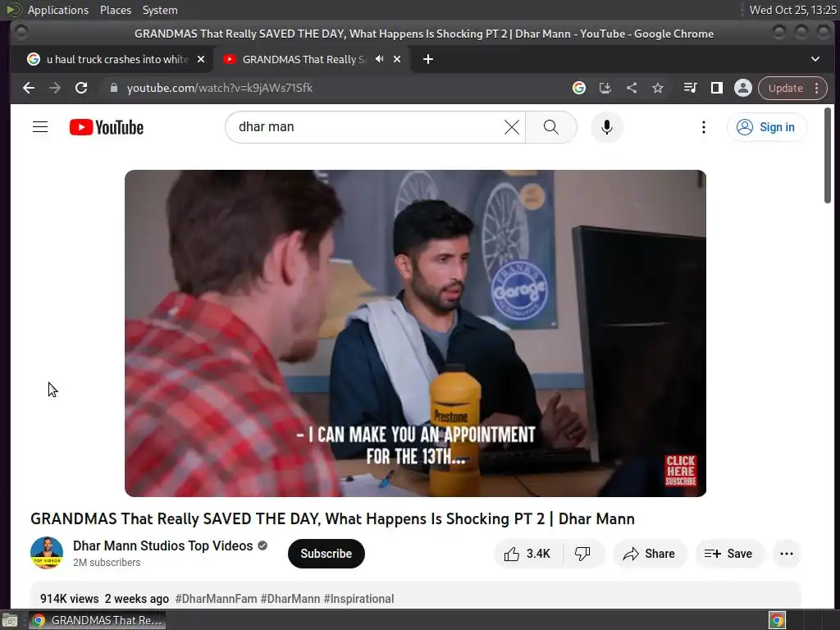840x630 pixels.
Task: Share this page via toolbar share icon
Action: pos(632,88)
